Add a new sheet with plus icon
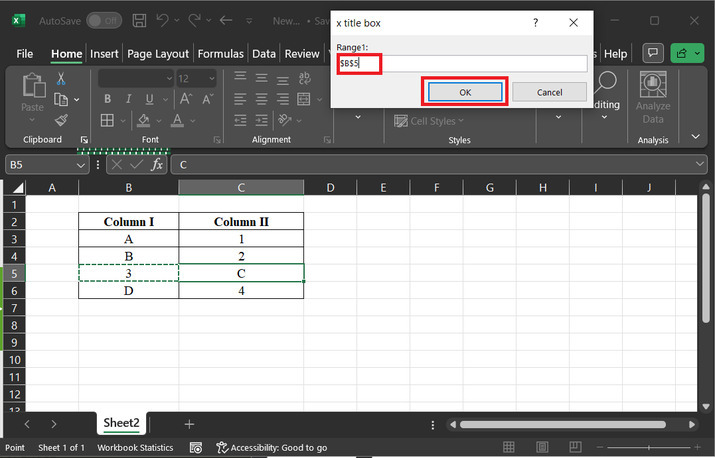 (x=189, y=424)
